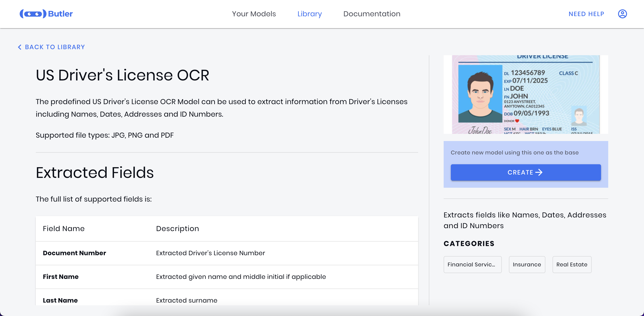Click the NEED HELP link
This screenshot has height=316, width=644.
click(586, 14)
